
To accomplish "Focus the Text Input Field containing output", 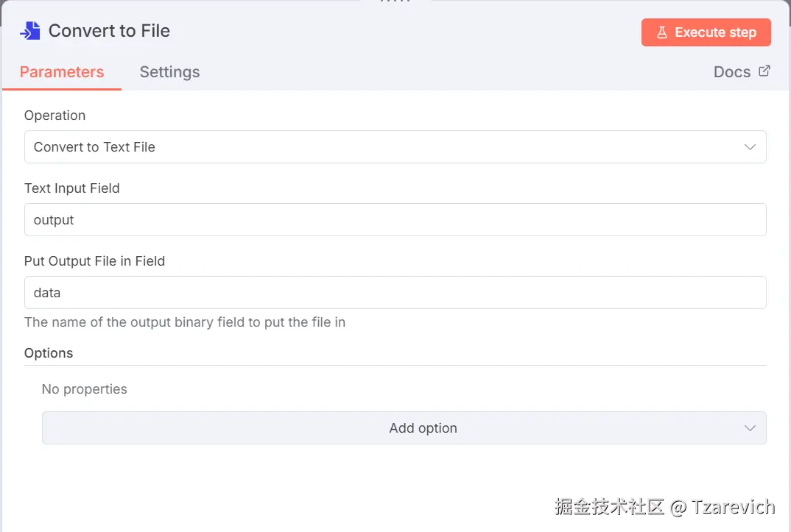I will coord(395,220).
